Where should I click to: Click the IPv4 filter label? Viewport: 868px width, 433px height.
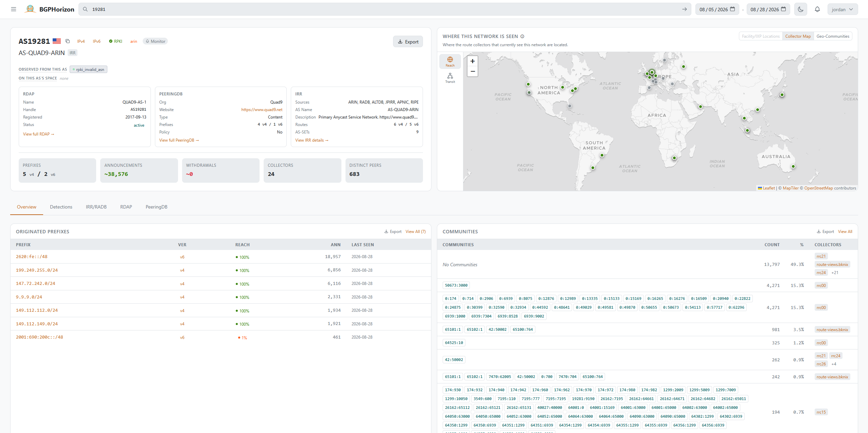(x=81, y=41)
